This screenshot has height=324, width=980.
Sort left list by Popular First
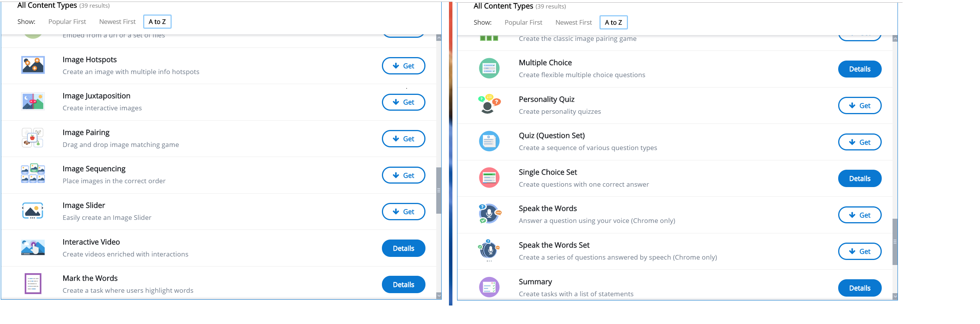[67, 22]
